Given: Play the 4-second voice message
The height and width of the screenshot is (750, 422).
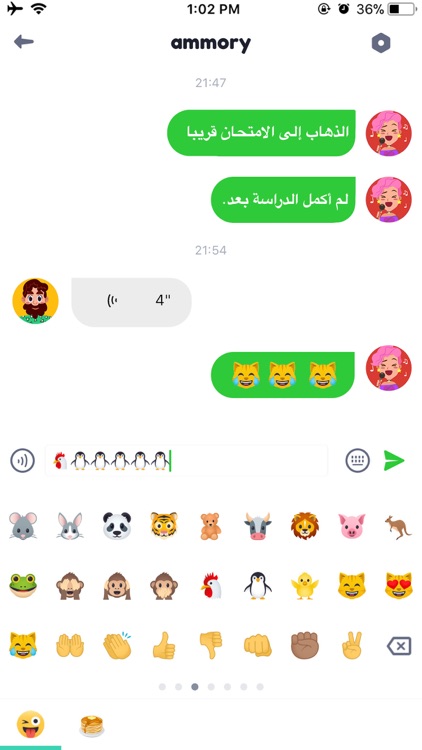Looking at the screenshot, I should 131,301.
